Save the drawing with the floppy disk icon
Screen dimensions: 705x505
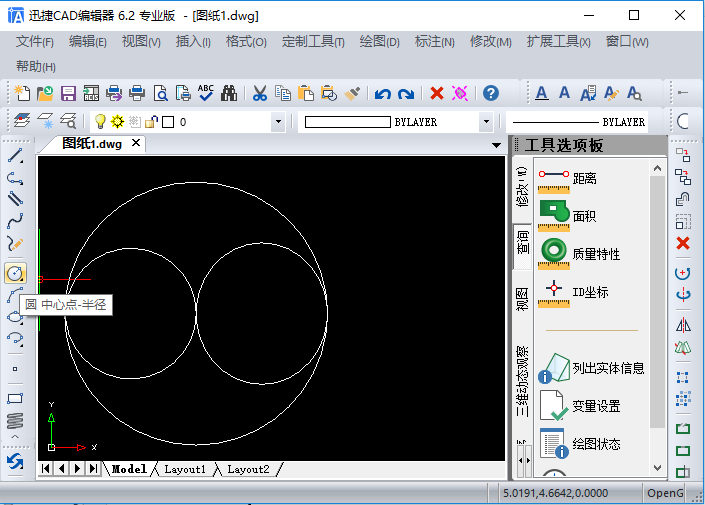click(68, 93)
